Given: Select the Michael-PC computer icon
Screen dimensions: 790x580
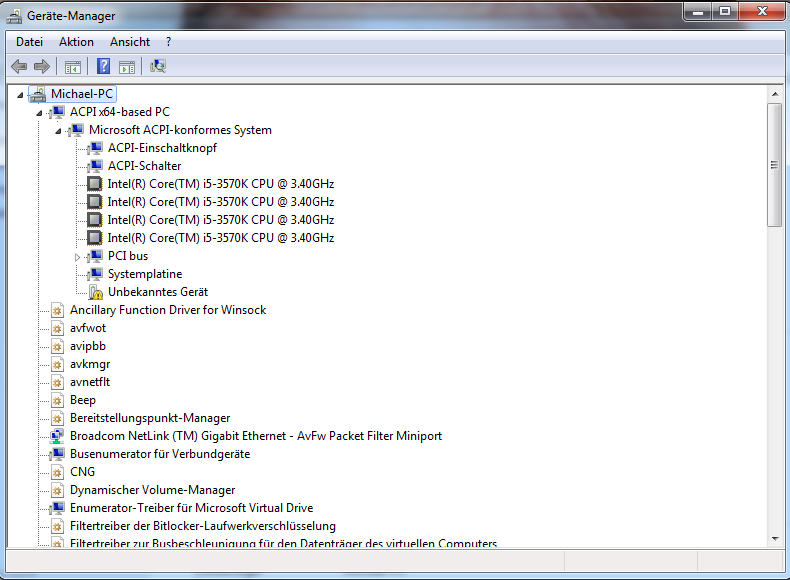Looking at the screenshot, I should [x=38, y=94].
